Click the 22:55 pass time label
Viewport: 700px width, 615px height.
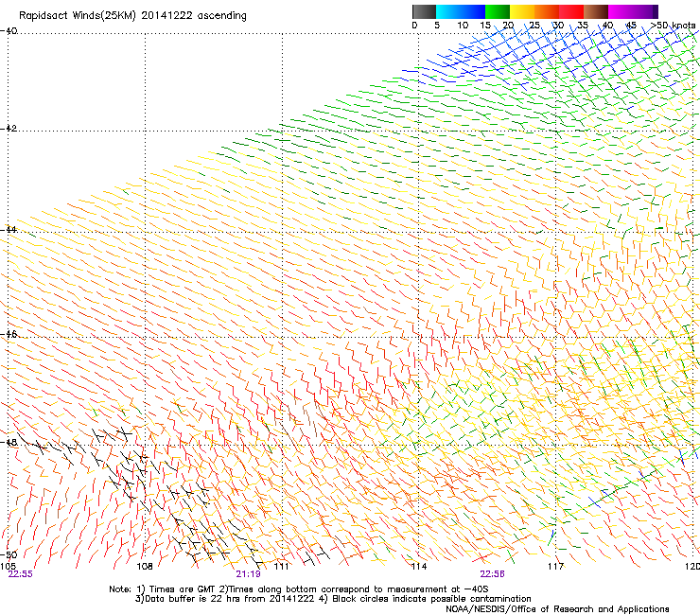click(x=20, y=574)
